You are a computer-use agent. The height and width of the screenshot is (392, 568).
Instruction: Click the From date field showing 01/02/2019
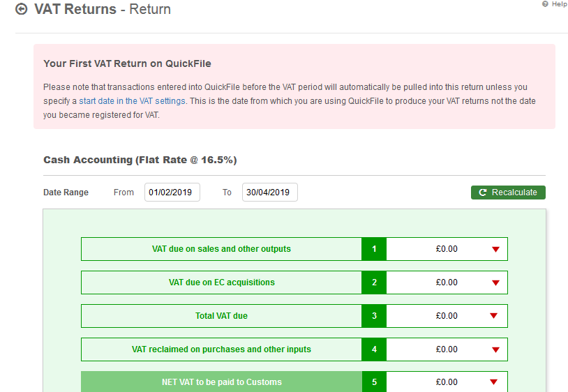tap(172, 193)
